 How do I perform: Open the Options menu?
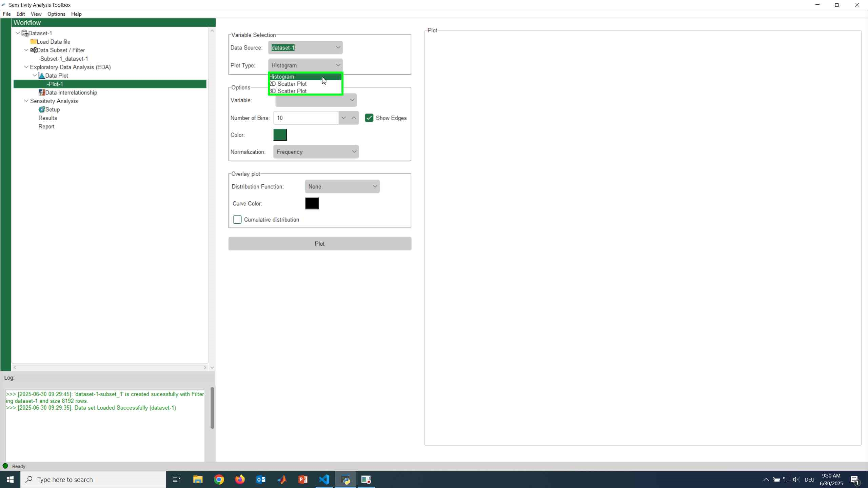56,14
